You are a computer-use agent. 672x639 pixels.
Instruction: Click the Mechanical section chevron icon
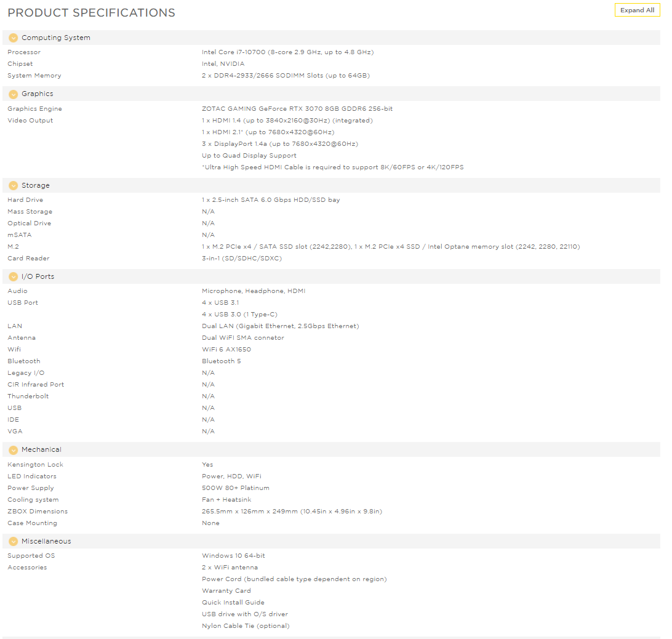click(14, 450)
